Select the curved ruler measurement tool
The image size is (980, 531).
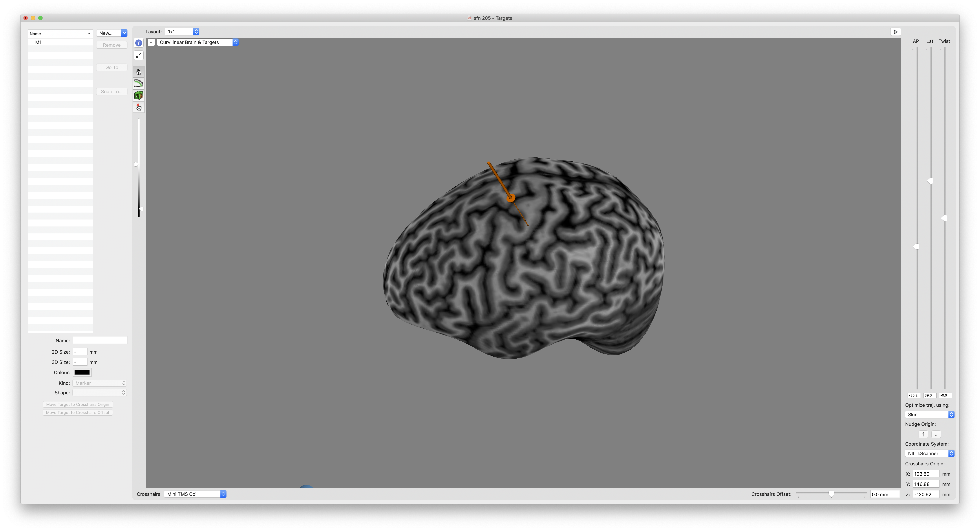[138, 84]
